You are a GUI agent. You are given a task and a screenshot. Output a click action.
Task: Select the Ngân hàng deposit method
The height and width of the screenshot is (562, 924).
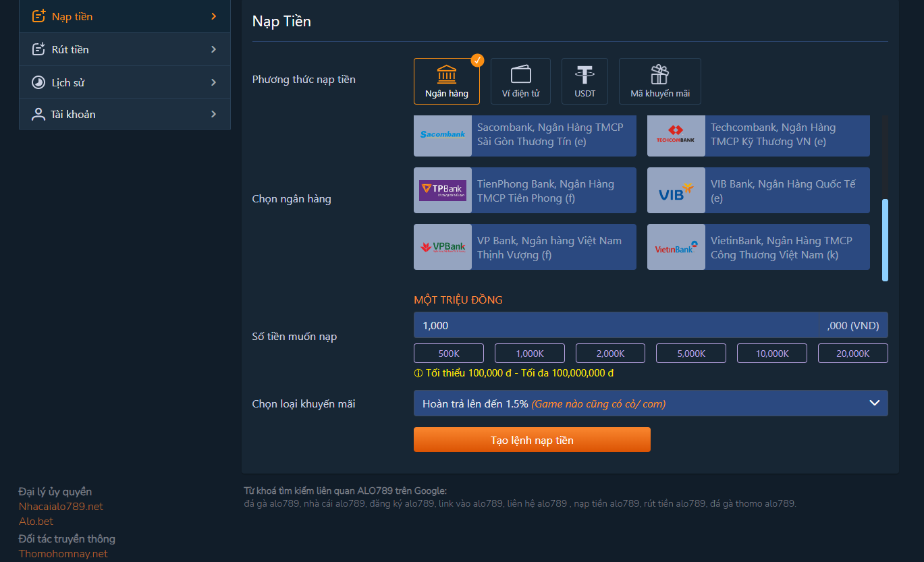pyautogui.click(x=447, y=81)
